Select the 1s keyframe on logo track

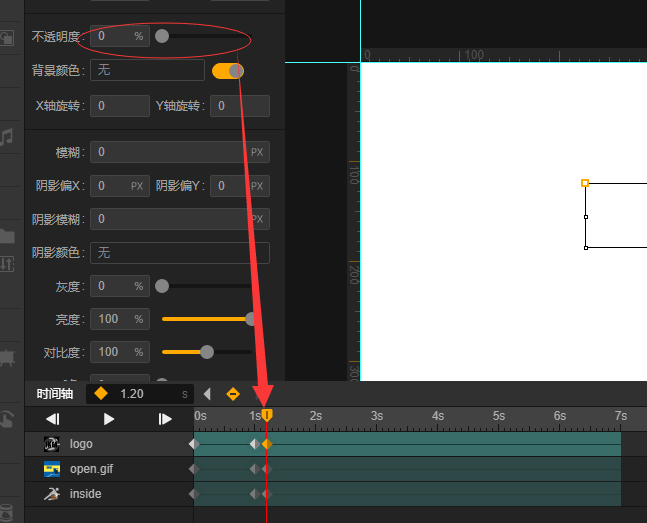(255, 444)
